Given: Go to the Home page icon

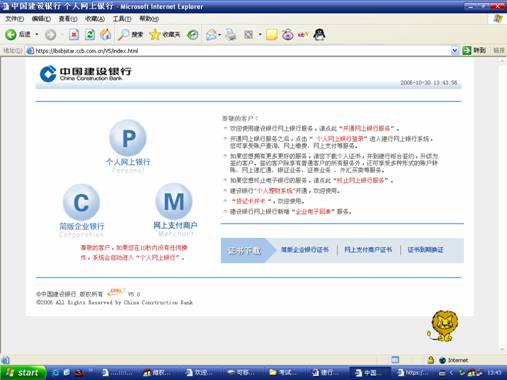Looking at the screenshot, I should 106,34.
